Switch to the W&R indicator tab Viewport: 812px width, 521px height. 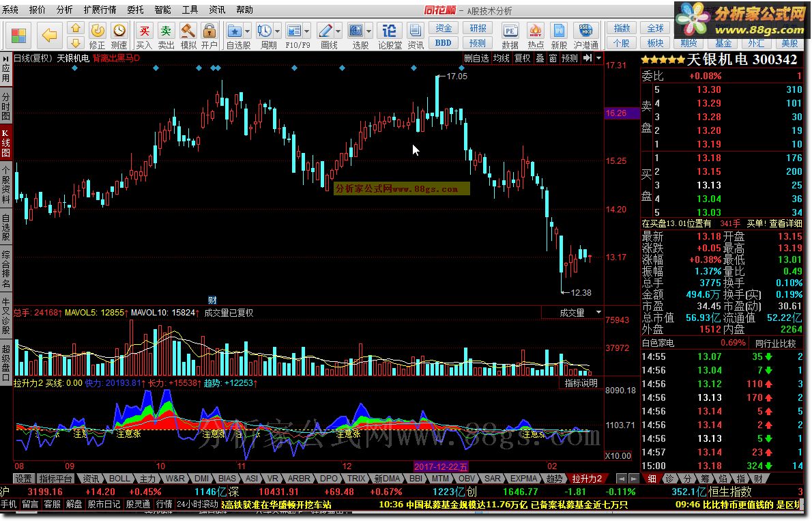click(175, 479)
